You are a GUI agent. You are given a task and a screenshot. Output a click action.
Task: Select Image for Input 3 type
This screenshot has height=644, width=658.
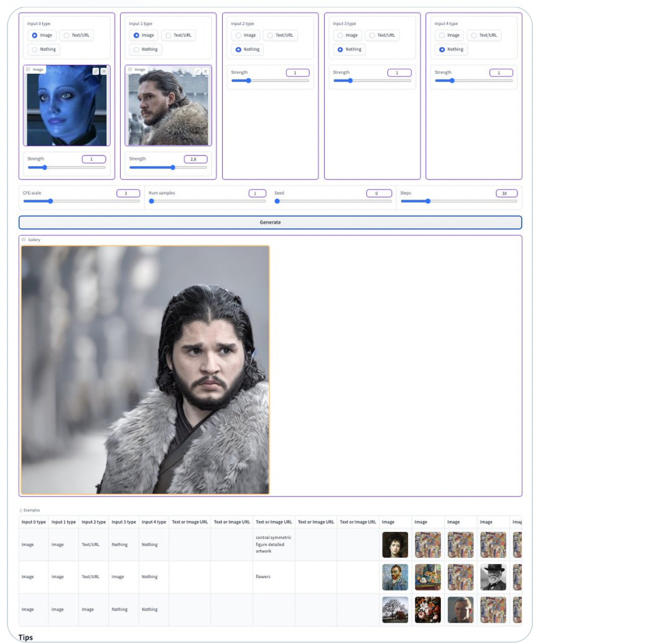348,35
